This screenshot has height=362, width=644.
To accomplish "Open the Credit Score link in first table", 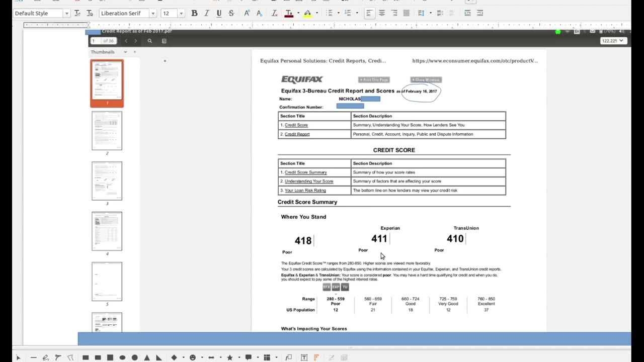I will pyautogui.click(x=296, y=125).
